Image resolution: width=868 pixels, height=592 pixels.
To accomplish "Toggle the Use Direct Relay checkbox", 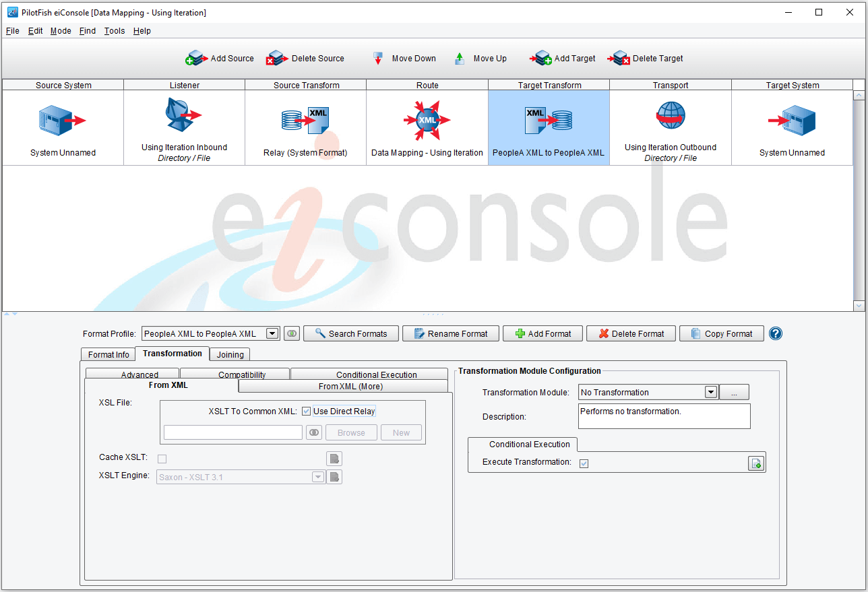I will coord(306,412).
